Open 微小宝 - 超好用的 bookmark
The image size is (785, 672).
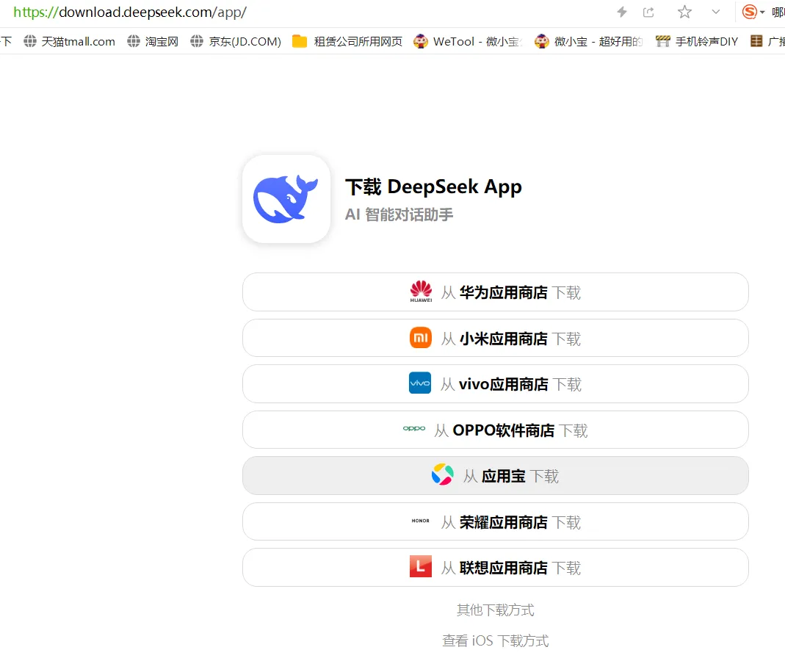pos(589,41)
